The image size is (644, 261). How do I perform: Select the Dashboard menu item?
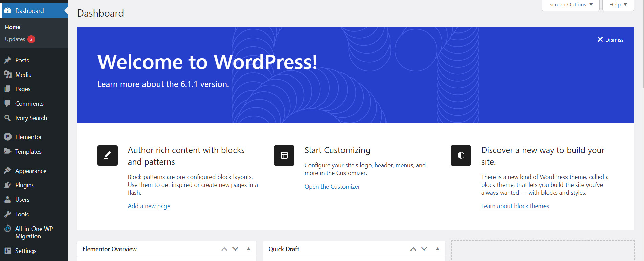34,10
